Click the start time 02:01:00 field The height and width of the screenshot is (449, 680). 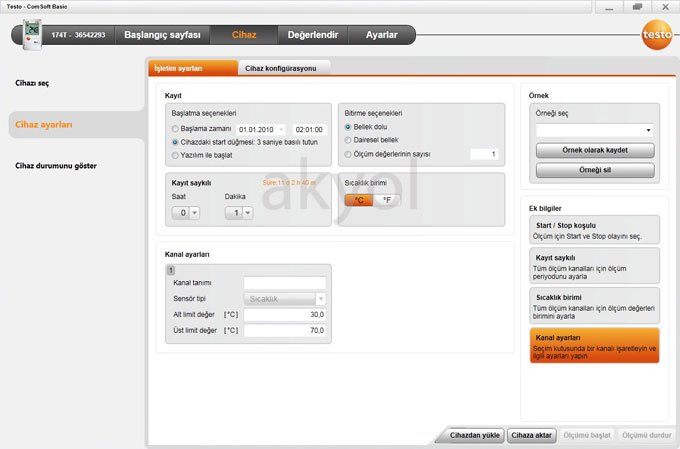click(309, 129)
